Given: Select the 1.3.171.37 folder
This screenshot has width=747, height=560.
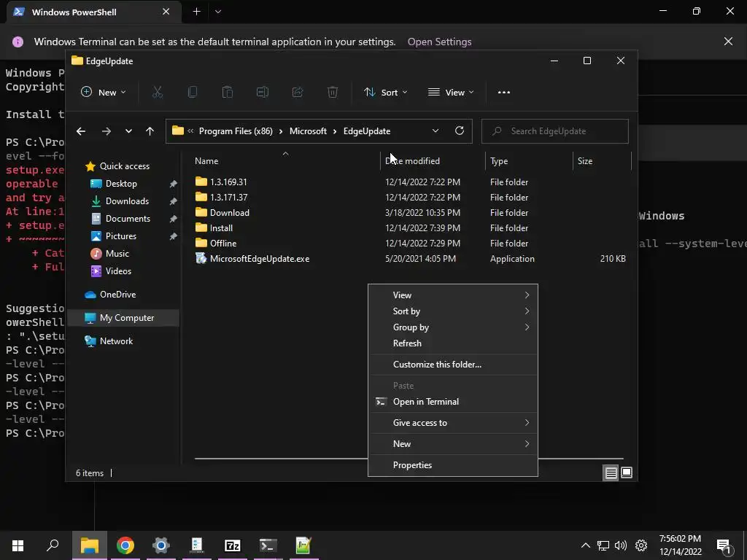Looking at the screenshot, I should point(228,197).
